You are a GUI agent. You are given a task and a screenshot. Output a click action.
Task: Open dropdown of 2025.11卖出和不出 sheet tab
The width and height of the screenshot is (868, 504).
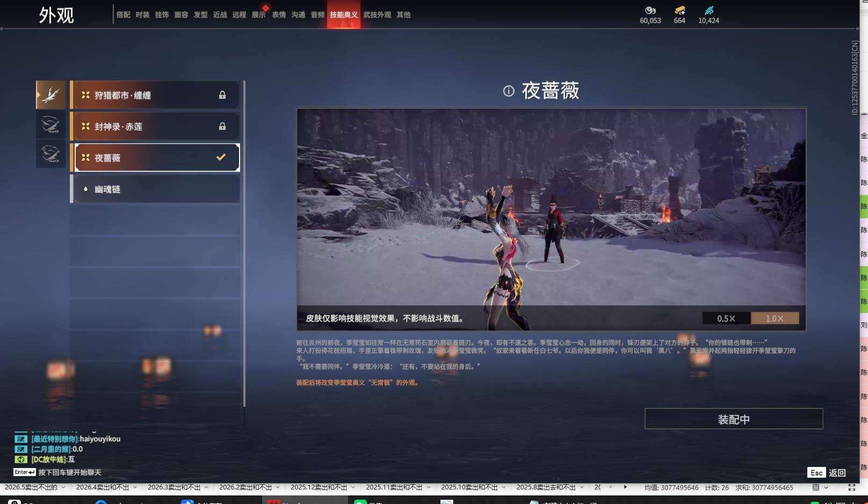[428, 487]
